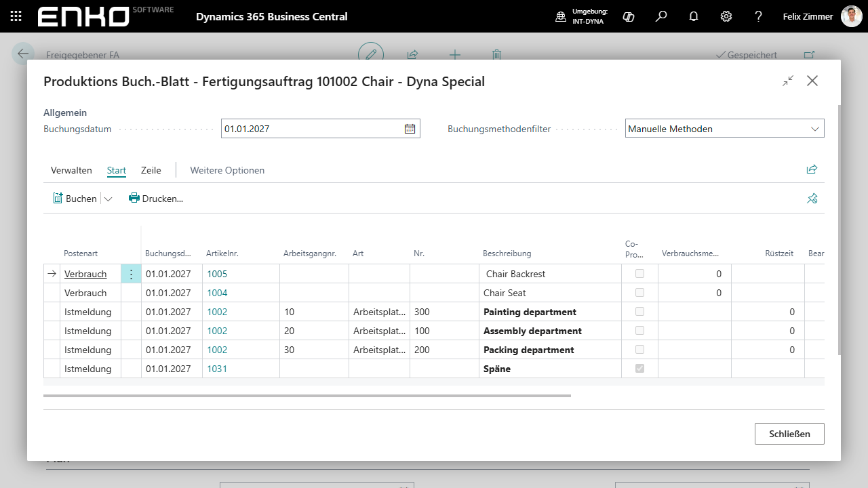The height and width of the screenshot is (488, 868).
Task: Expand the Buchen split-button arrow
Action: 108,199
